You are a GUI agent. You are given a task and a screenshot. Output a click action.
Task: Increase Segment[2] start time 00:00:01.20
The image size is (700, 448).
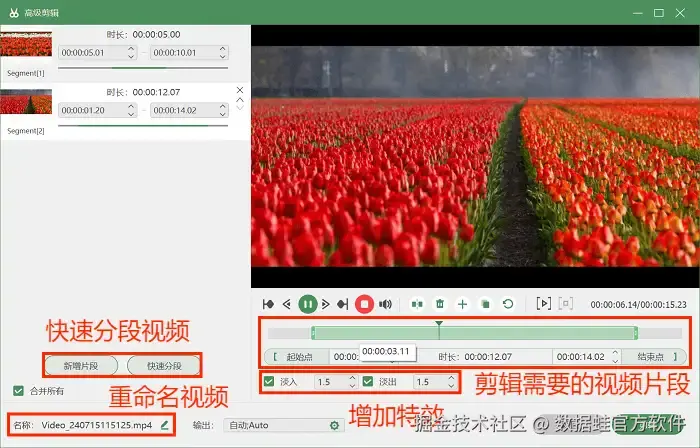tap(131, 106)
